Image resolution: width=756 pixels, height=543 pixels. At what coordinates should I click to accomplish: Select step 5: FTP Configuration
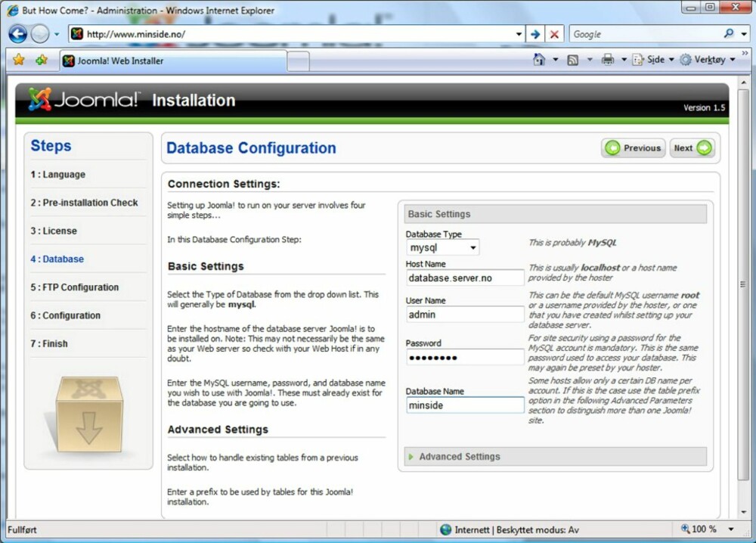[75, 287]
